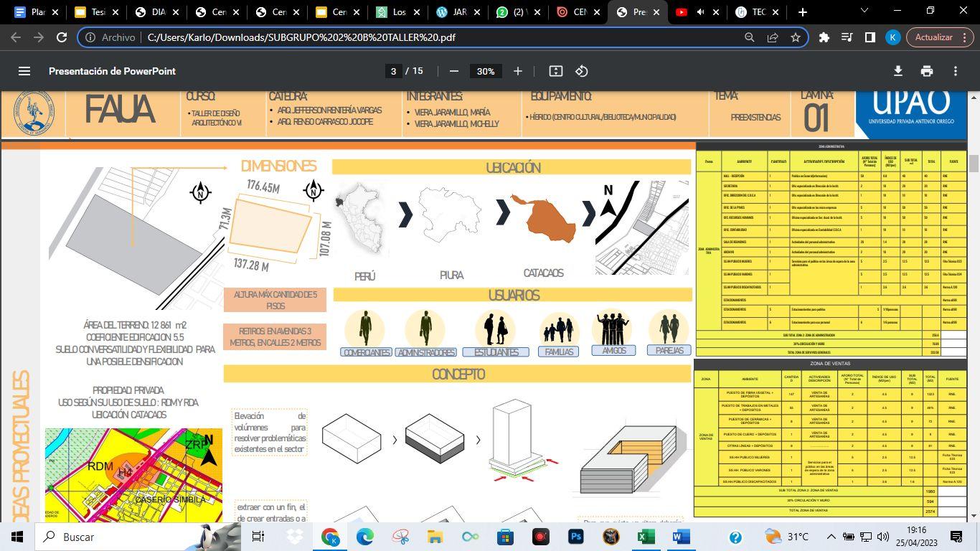This screenshot has height=551, width=980.
Task: Click the 'ESTUDIANTES' label in the PDF
Action: [x=496, y=352]
